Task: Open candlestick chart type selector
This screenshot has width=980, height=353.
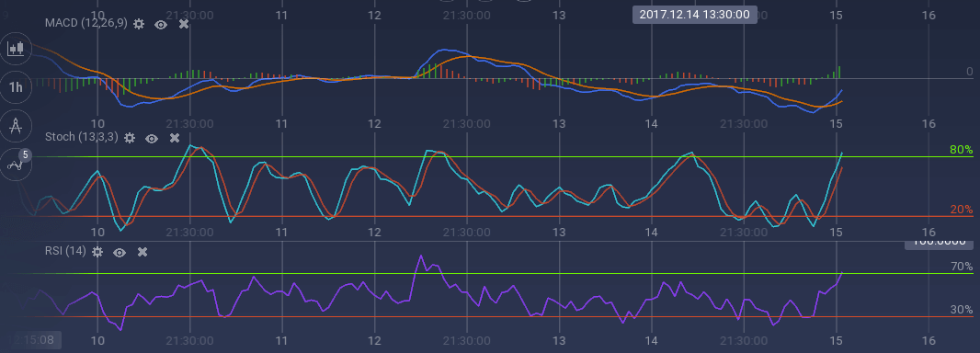Action: pyautogui.click(x=16, y=49)
